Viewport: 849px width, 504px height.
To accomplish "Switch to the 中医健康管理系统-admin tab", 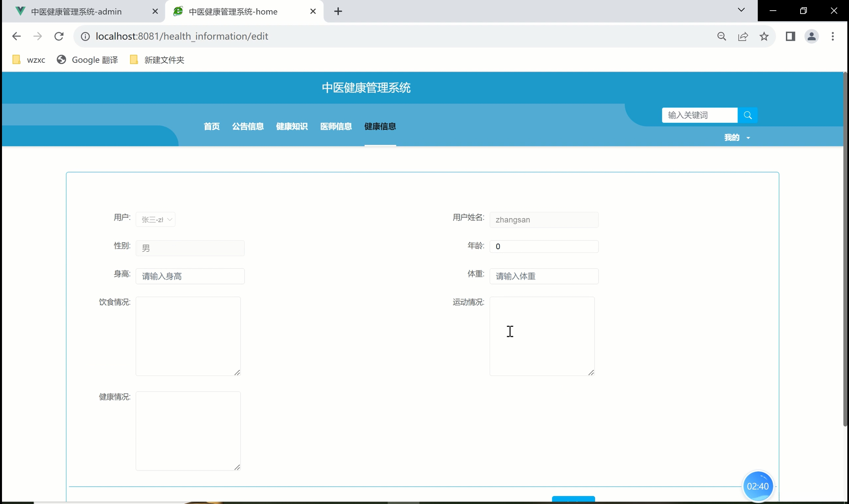I will pos(76,12).
